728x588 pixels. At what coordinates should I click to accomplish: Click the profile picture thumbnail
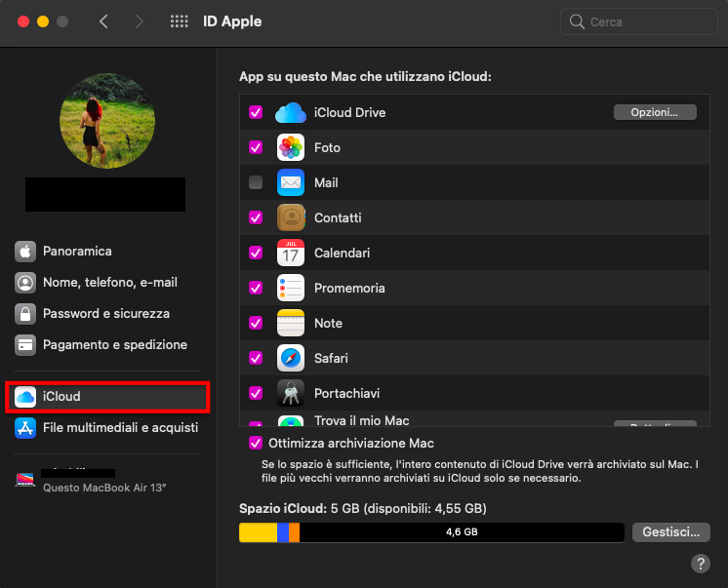107,121
